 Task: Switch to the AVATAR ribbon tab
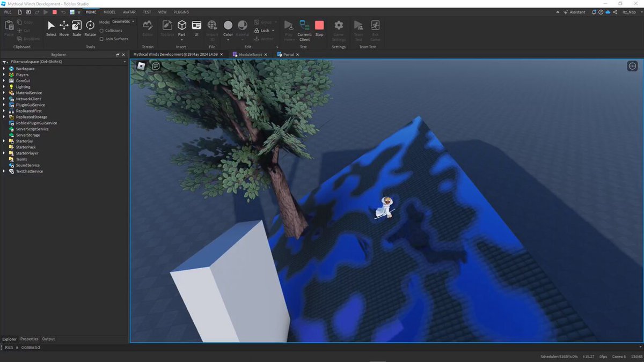[129, 12]
